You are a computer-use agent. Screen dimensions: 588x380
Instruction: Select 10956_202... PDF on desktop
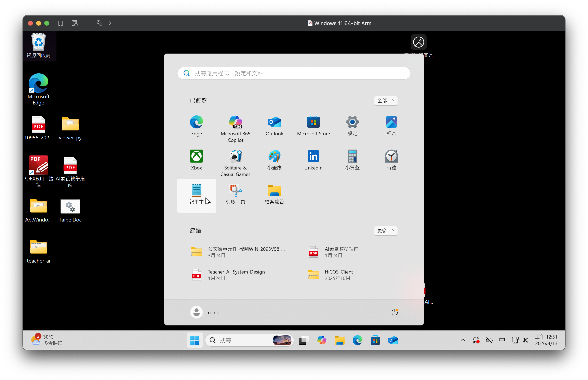(38, 128)
